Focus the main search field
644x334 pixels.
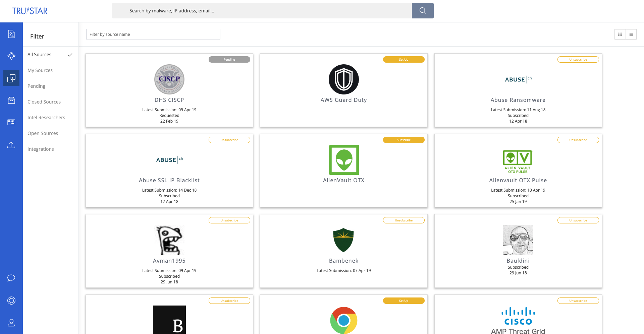point(262,11)
